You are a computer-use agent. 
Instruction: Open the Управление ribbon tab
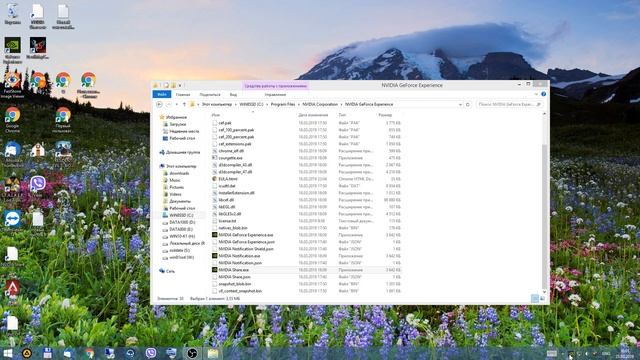(275, 95)
